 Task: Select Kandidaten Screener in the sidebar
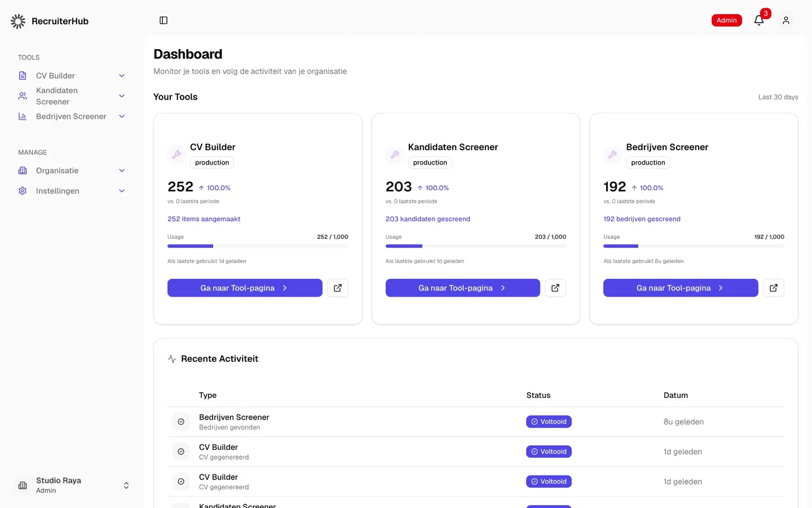point(57,96)
